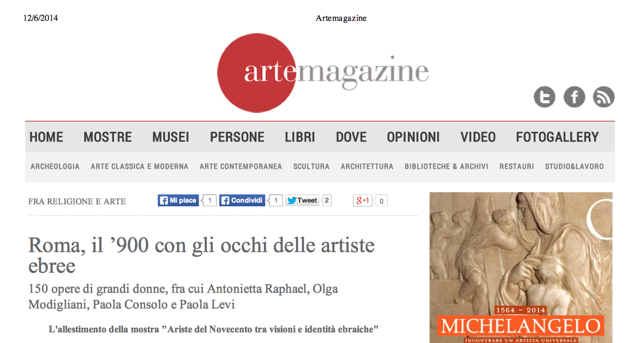The height and width of the screenshot is (343, 644).
Task: Select the PERSONE menu item
Action: tap(237, 137)
